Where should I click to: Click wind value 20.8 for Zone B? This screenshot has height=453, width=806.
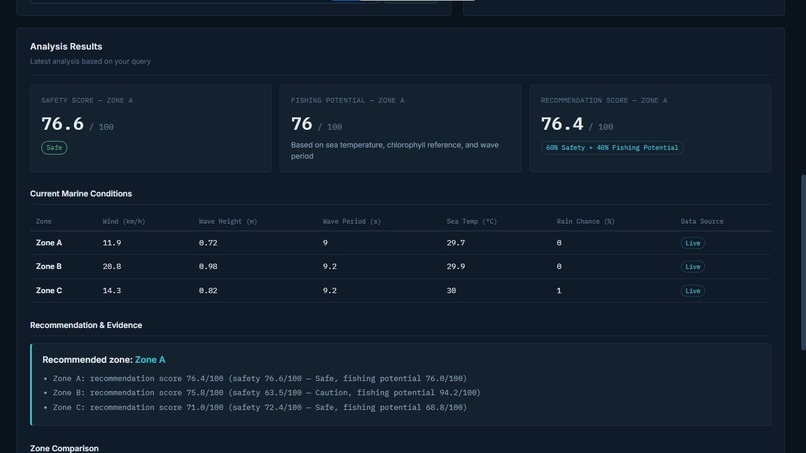112,266
